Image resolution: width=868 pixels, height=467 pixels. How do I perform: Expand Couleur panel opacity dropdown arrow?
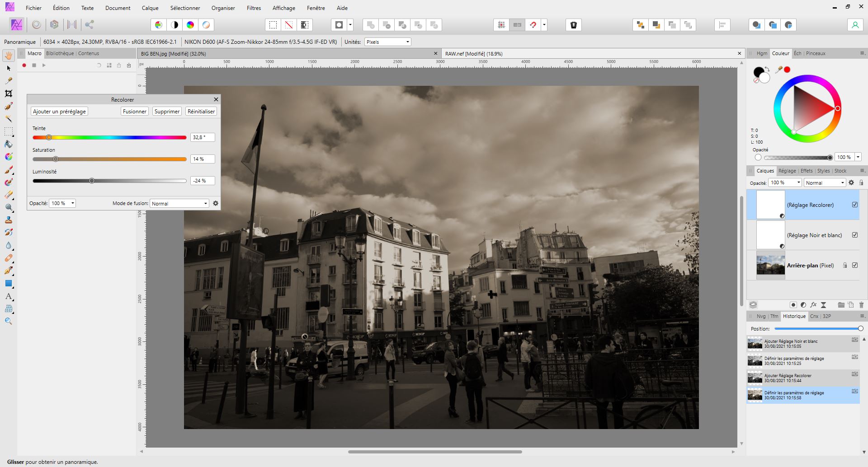858,157
